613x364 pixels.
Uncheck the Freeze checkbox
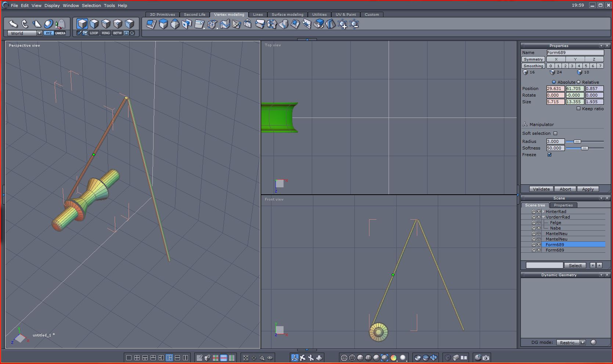coord(549,155)
